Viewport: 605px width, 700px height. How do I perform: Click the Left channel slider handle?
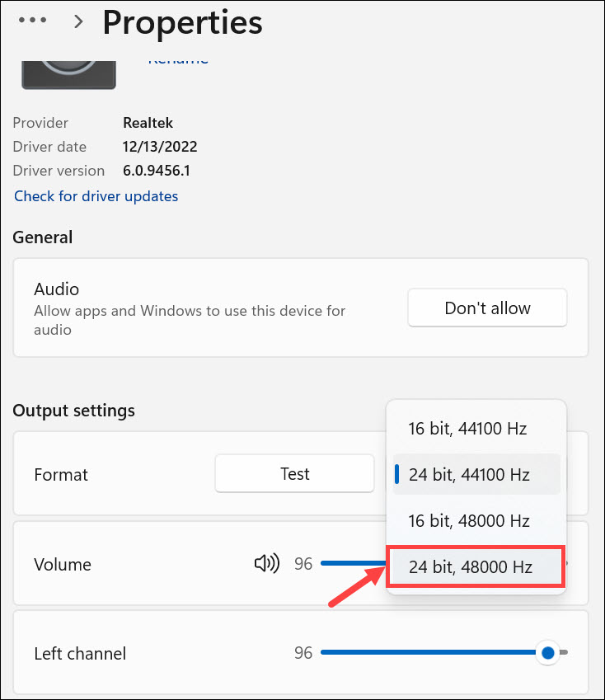[548, 653]
